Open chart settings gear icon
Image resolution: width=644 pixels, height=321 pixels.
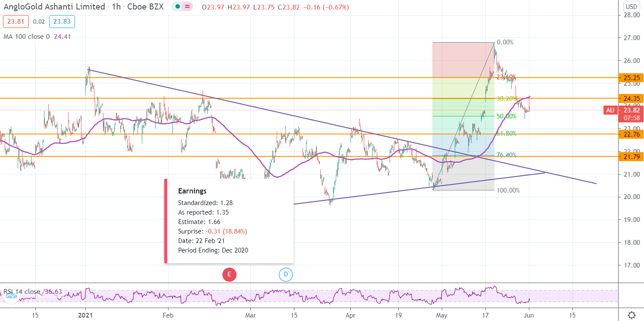click(631, 315)
